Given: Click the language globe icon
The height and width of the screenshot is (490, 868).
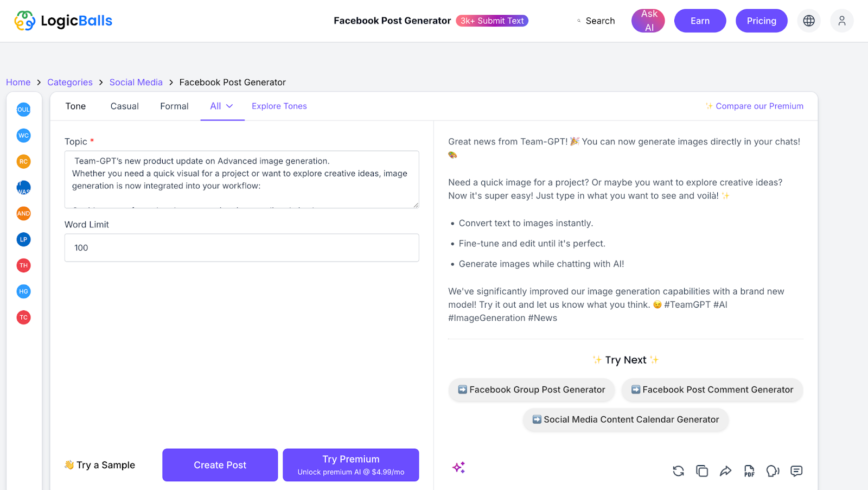Looking at the screenshot, I should 809,21.
